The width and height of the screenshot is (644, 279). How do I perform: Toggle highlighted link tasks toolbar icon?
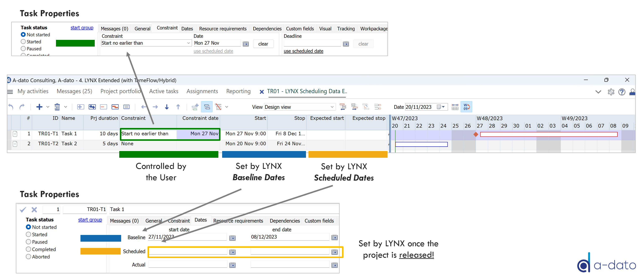(207, 107)
